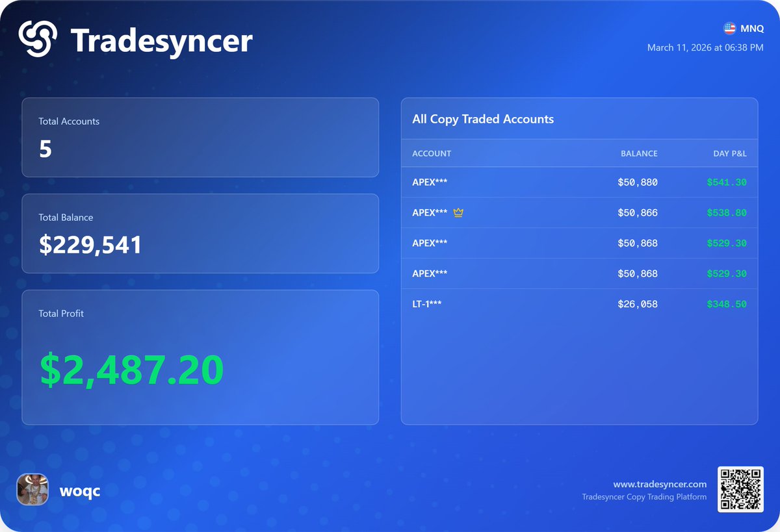Screen dimensions: 780x532
Task: Click the $50,866 balance cell
Action: coord(638,212)
